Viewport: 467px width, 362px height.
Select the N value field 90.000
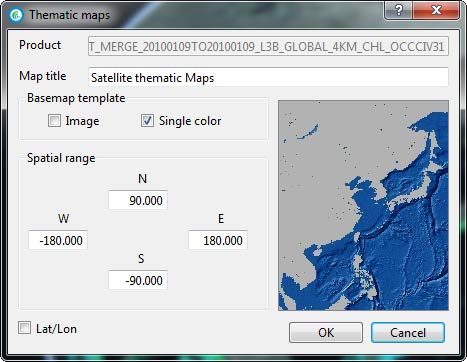[138, 200]
